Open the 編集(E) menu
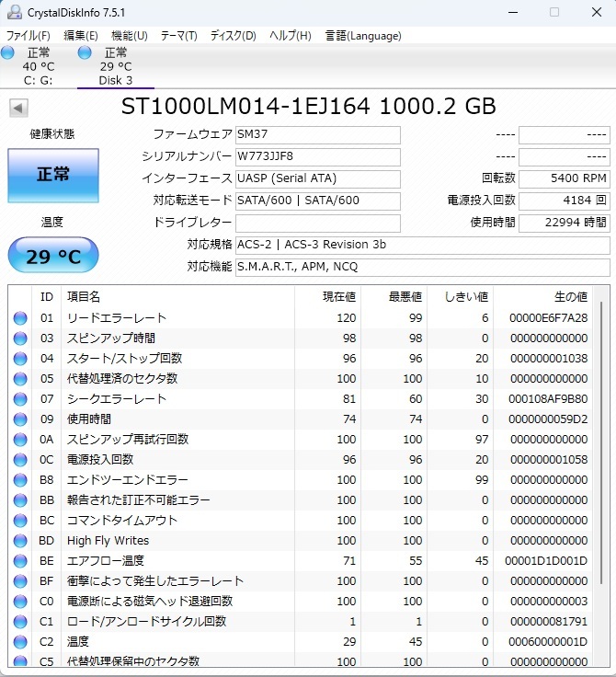Image resolution: width=616 pixels, height=677 pixels. (81, 35)
